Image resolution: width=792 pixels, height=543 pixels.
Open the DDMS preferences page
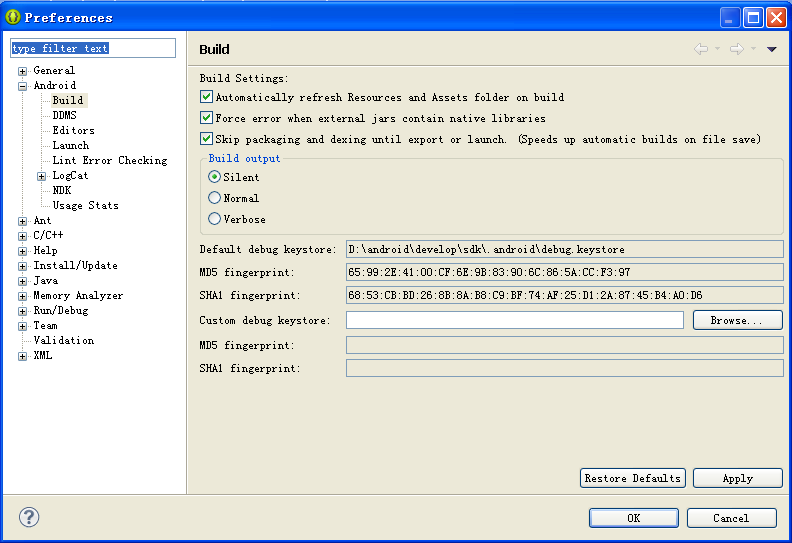[65, 115]
